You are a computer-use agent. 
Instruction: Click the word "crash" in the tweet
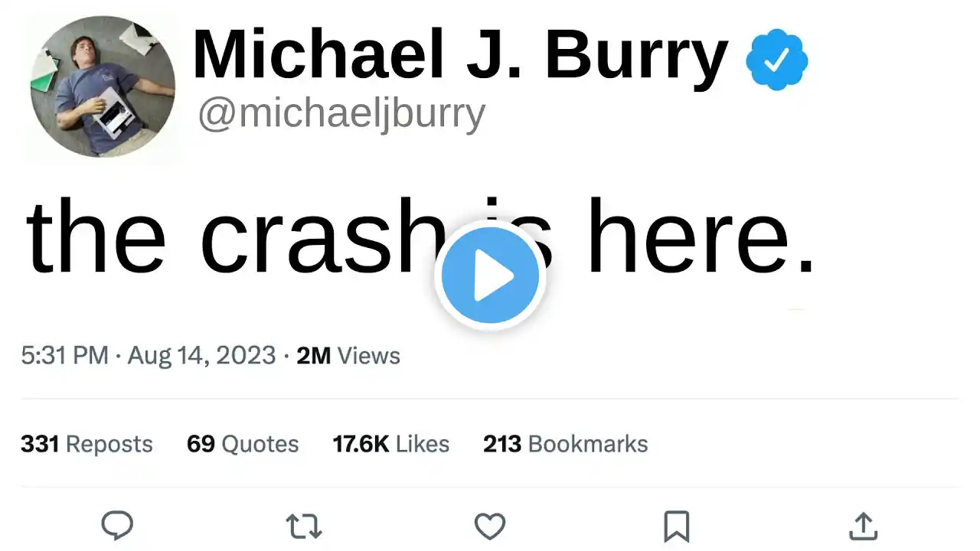322,236
